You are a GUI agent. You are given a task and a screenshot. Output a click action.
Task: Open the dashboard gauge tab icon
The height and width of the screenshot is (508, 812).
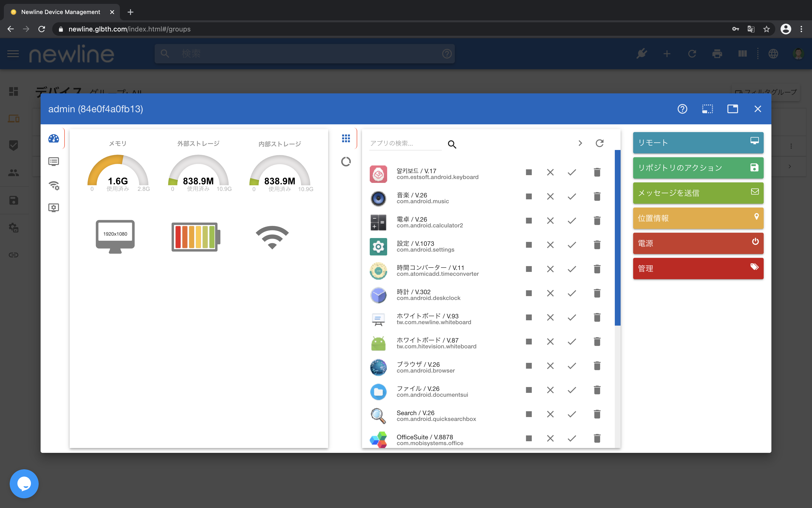[54, 138]
